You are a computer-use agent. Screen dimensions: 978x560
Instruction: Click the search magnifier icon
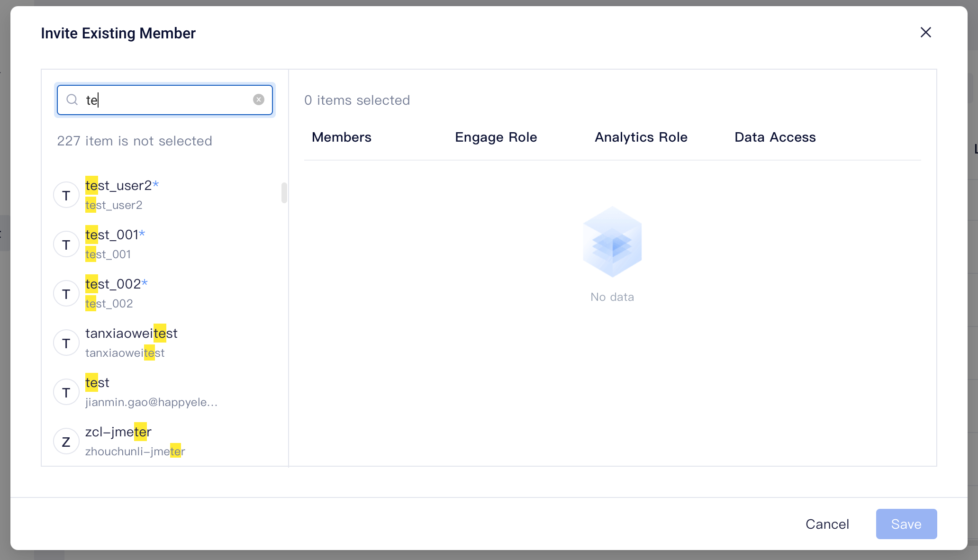pyautogui.click(x=72, y=99)
